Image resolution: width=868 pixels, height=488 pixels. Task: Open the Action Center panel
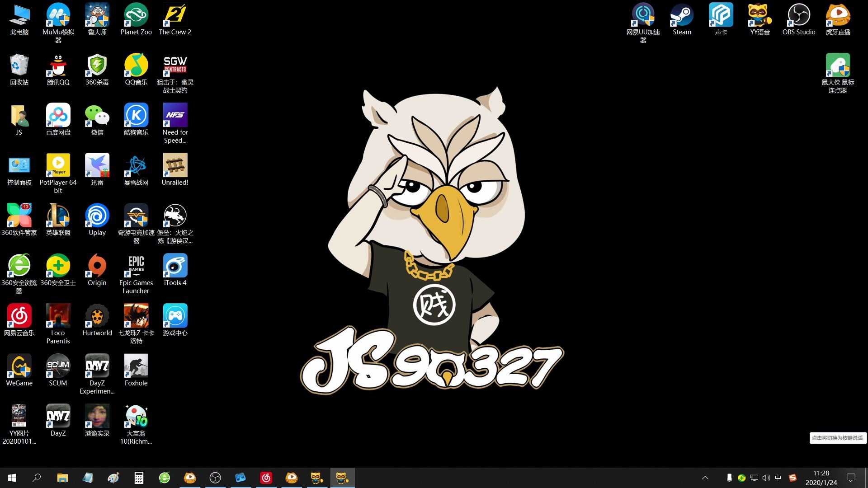851,478
